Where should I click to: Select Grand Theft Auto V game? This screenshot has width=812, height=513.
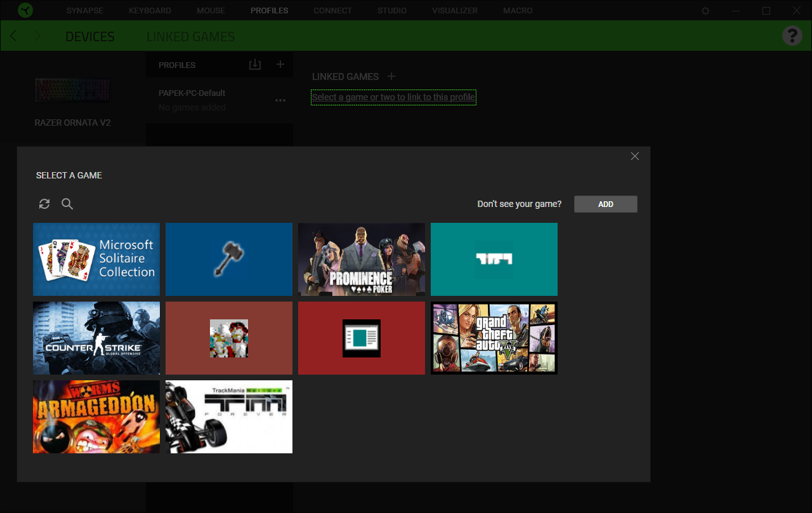[494, 338]
